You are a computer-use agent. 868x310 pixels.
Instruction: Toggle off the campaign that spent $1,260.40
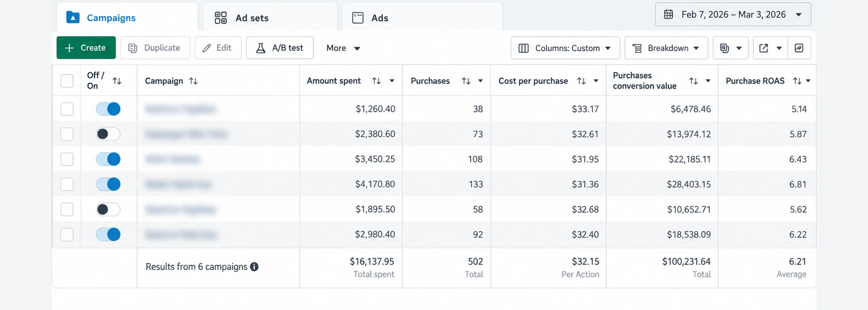[108, 109]
